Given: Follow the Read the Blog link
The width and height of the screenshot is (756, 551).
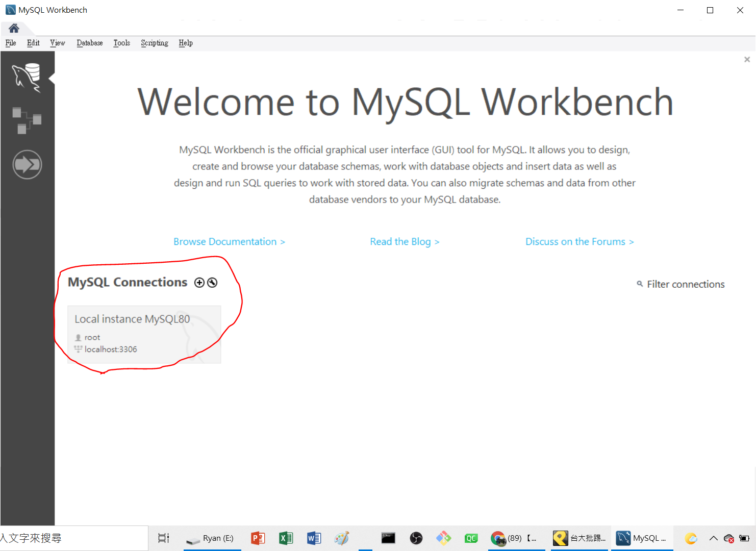Looking at the screenshot, I should (405, 241).
